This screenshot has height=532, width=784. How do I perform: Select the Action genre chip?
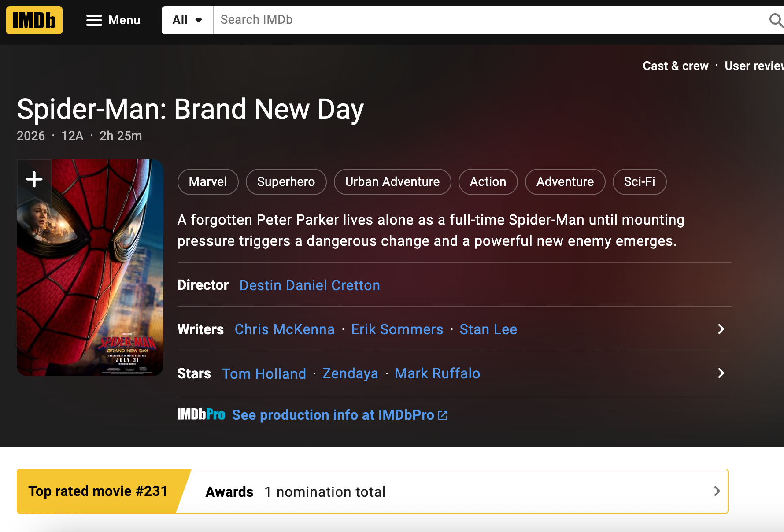(x=488, y=182)
